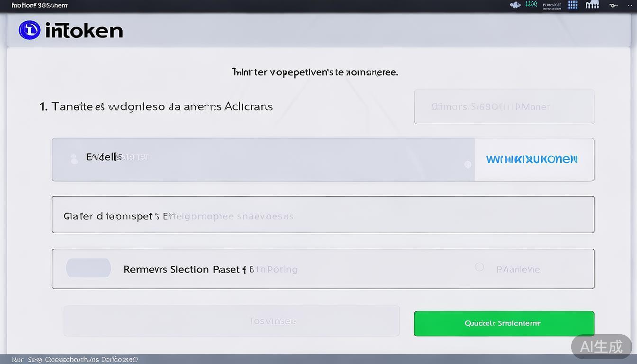Click the cloud icon in top bar
637x364 pixels.
pos(515,5)
